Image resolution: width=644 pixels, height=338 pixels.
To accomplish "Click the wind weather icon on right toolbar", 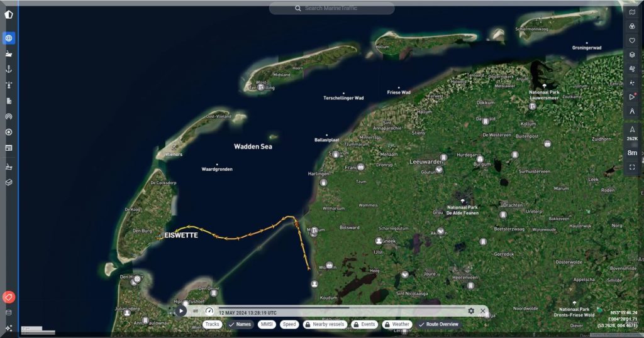I will pos(632,69).
